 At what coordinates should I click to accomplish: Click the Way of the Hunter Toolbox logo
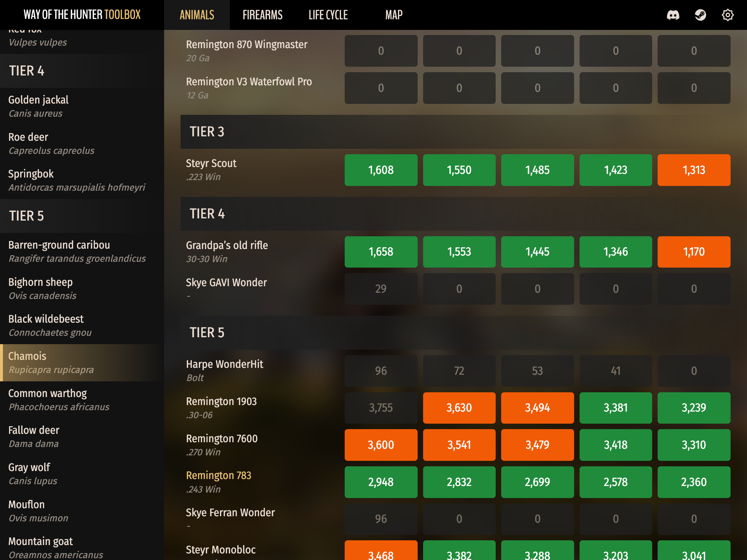point(82,15)
